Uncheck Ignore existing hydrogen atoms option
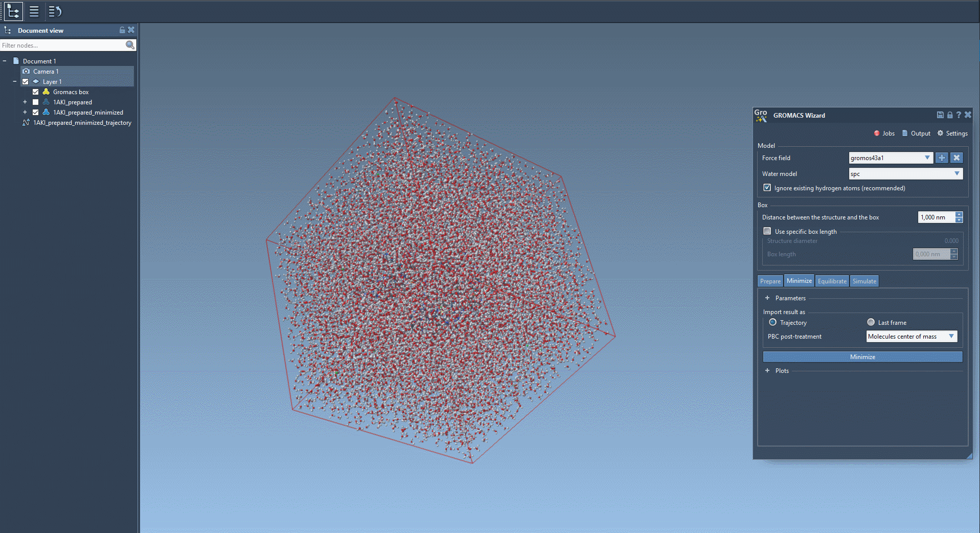This screenshot has width=980, height=533. point(767,188)
